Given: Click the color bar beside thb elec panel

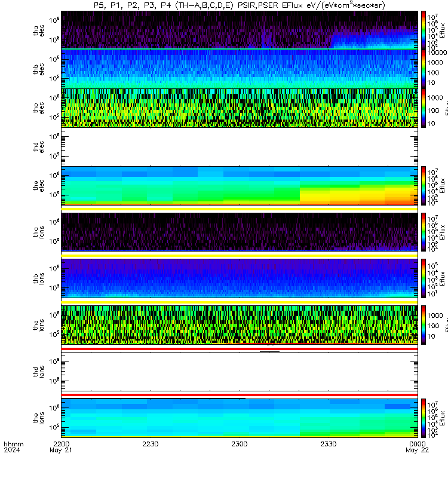Looking at the screenshot, I should [x=424, y=69].
